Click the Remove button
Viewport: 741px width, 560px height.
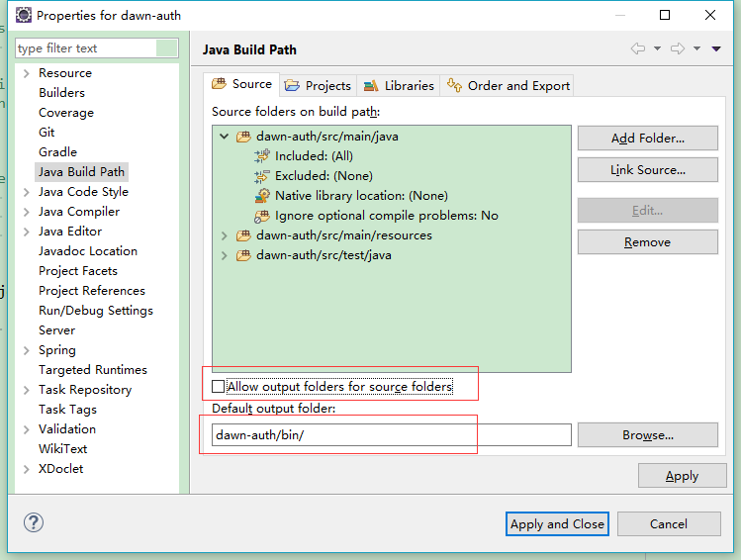point(648,242)
